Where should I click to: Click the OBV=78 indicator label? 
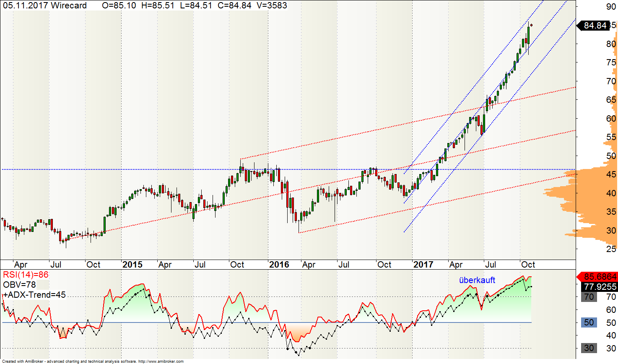[x=19, y=285]
